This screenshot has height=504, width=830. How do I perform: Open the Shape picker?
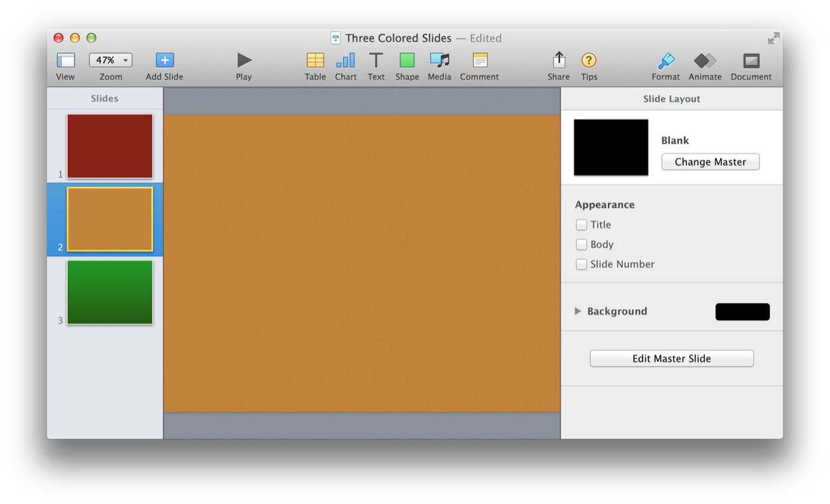407,61
